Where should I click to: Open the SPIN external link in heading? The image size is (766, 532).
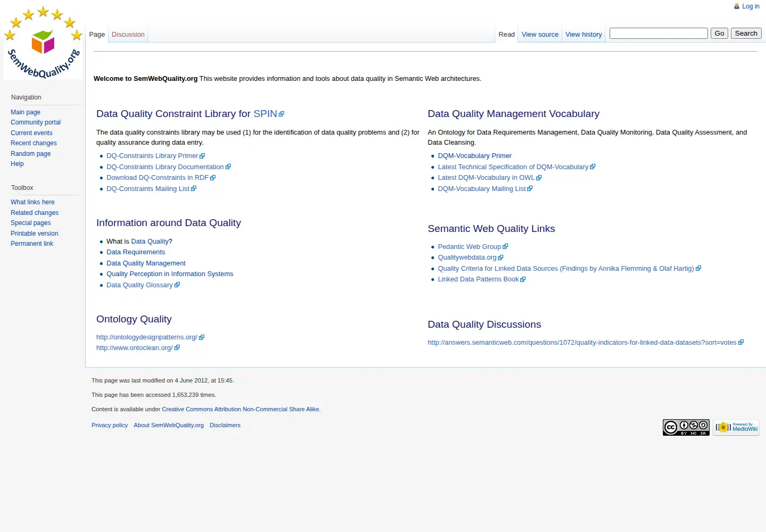[x=269, y=114]
